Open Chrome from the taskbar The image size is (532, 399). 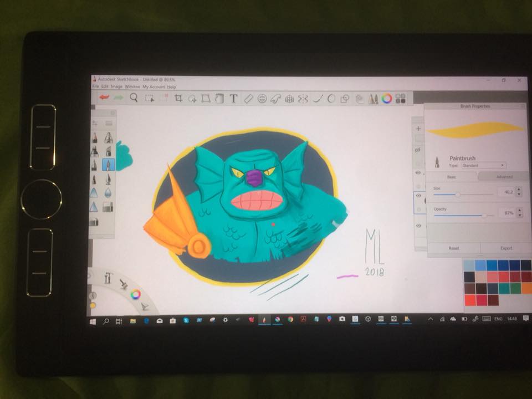290,319
